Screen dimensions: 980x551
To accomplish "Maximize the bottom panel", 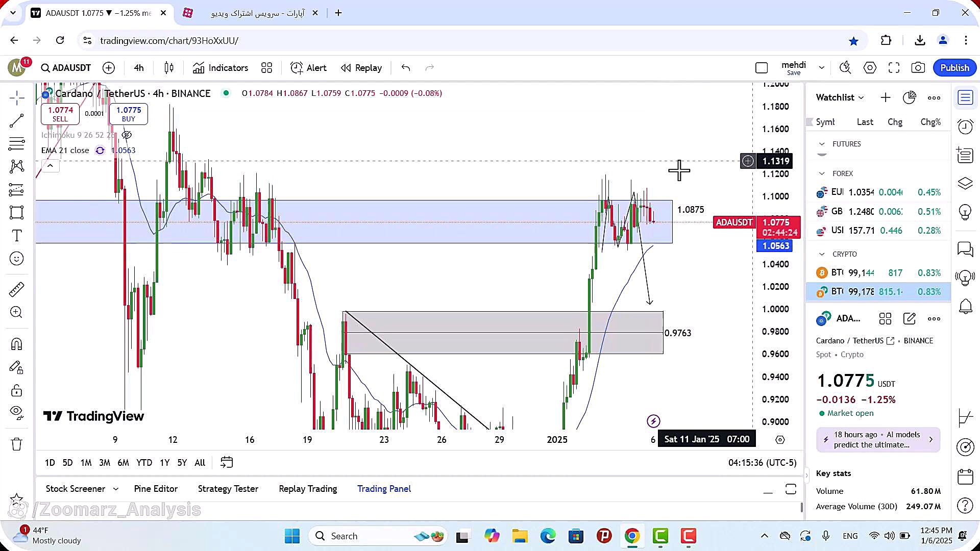I will [x=791, y=489].
